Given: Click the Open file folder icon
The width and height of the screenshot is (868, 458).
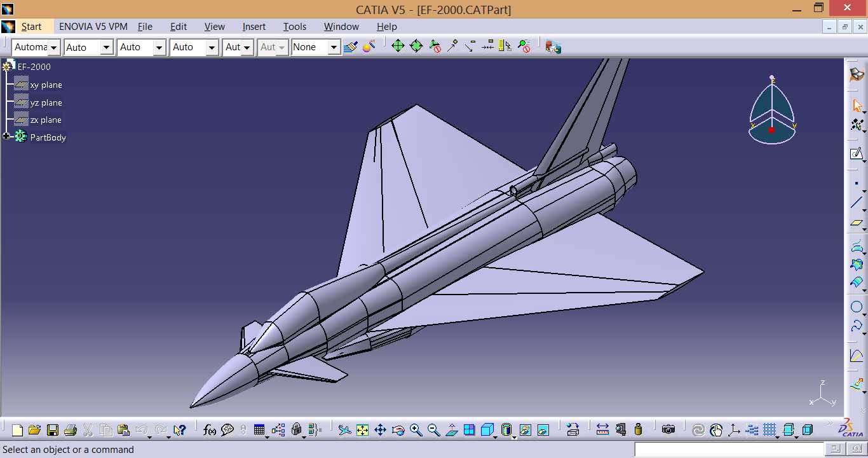Looking at the screenshot, I should pyautogui.click(x=34, y=430).
